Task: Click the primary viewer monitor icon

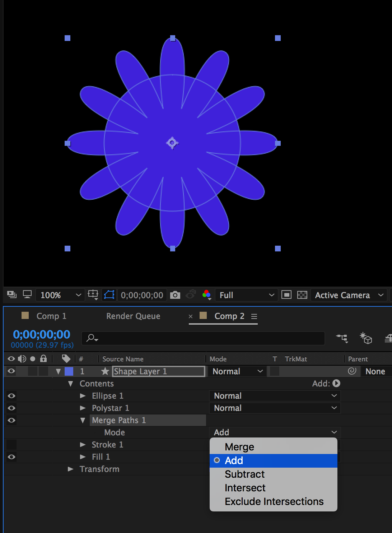Action: point(27,295)
